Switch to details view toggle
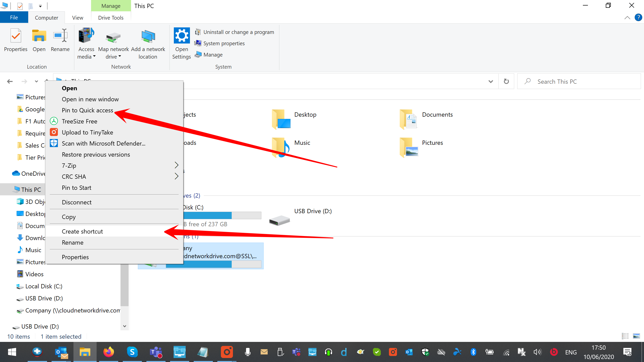The height and width of the screenshot is (362, 644). pyautogui.click(x=625, y=336)
